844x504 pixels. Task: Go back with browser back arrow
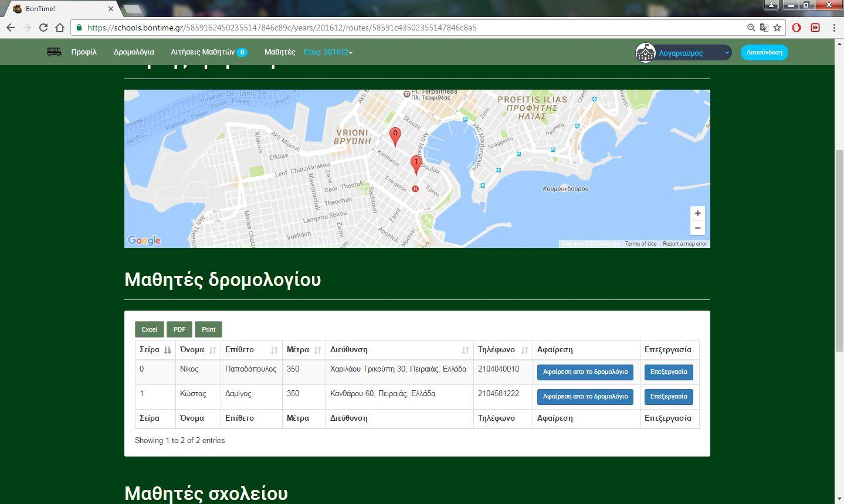click(10, 28)
